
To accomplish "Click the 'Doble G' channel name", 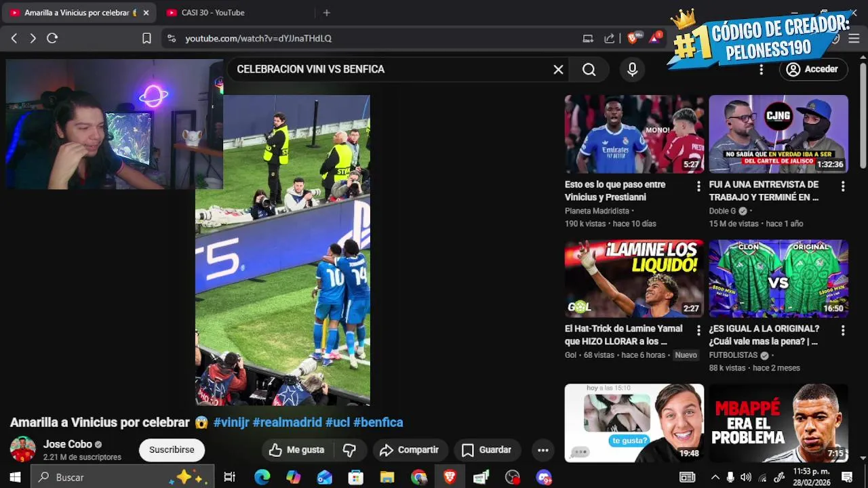I will [x=722, y=211].
